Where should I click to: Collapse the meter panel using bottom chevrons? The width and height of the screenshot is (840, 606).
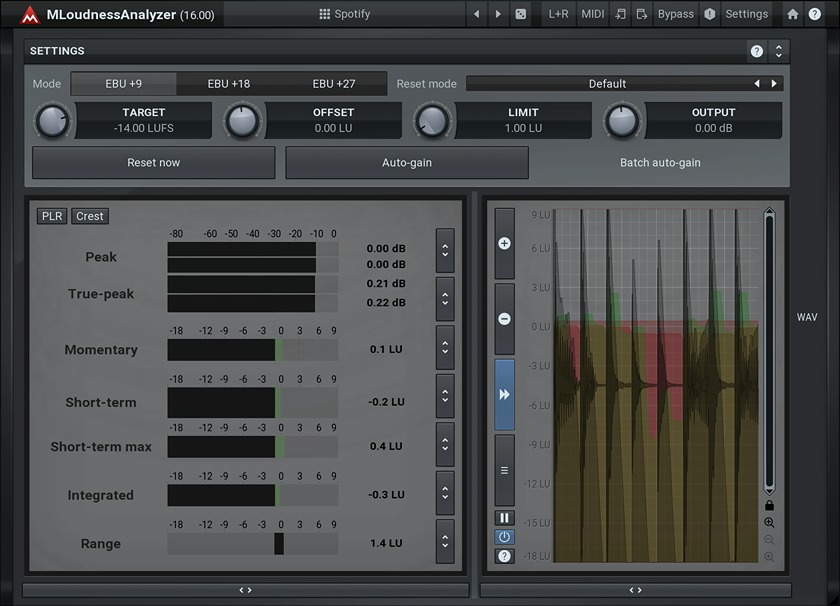[x=244, y=589]
